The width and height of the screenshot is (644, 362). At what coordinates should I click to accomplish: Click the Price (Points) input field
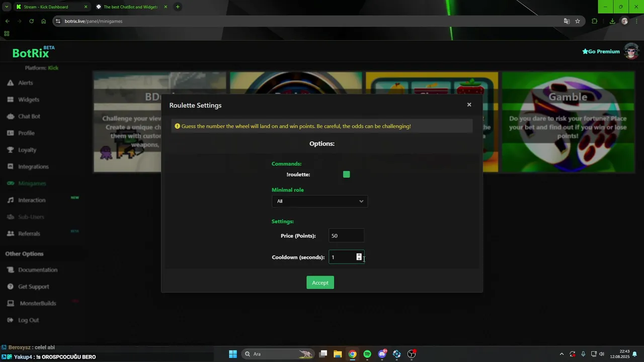point(346,236)
